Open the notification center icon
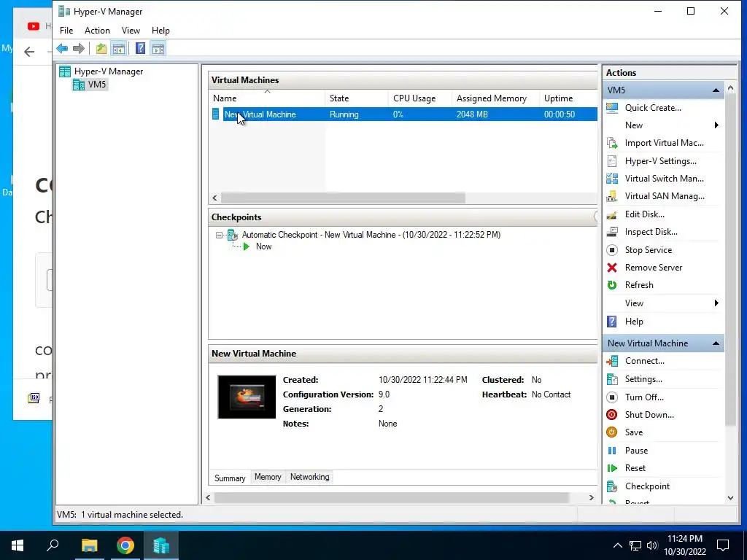747x560 pixels. (723, 545)
